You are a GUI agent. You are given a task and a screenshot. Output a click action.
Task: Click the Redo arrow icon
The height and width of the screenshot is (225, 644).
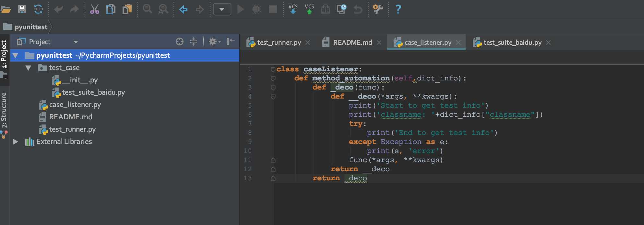(74, 9)
